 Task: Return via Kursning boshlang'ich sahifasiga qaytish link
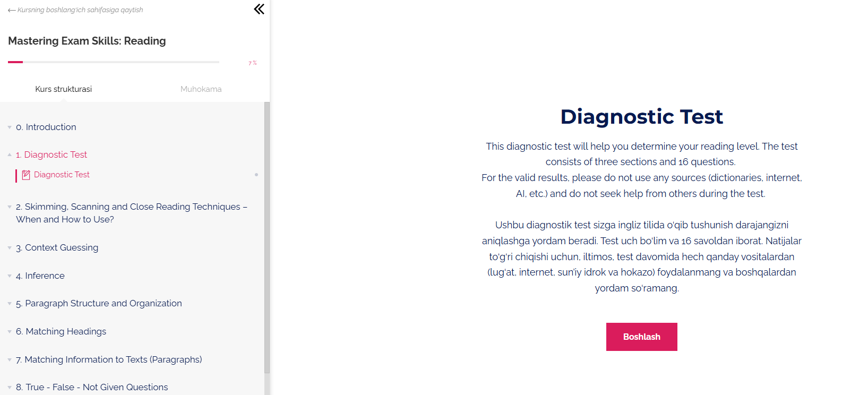coord(80,10)
